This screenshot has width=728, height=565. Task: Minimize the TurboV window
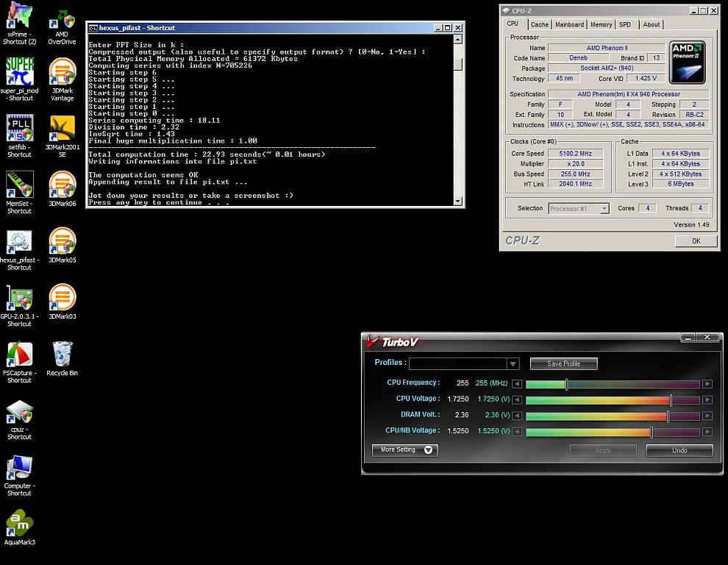(688, 338)
